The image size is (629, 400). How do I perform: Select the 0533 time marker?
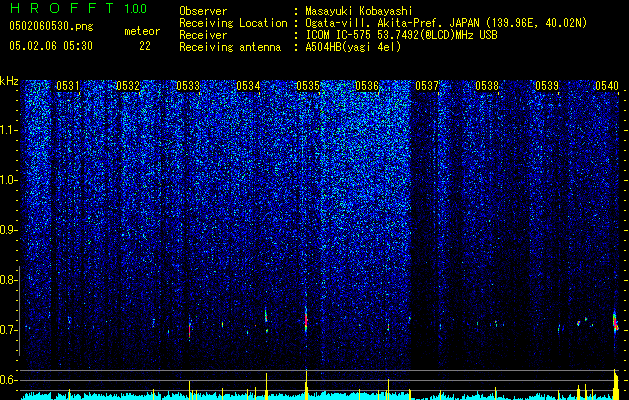click(188, 86)
